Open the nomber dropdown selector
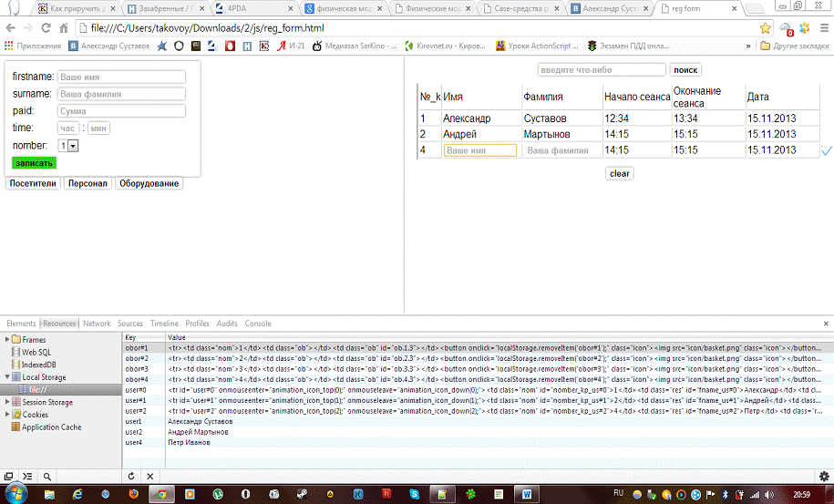The image size is (834, 504). point(68,146)
